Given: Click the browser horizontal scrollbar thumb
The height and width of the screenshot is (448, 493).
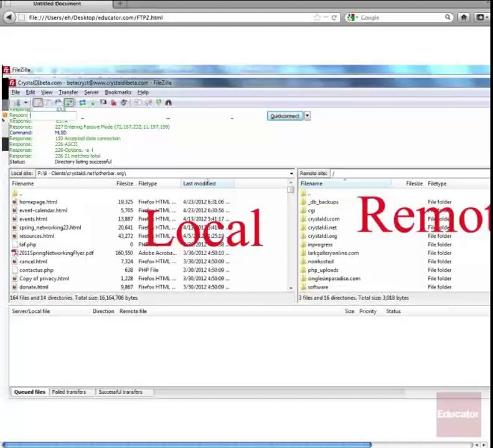Looking at the screenshot, I should pos(187,444).
